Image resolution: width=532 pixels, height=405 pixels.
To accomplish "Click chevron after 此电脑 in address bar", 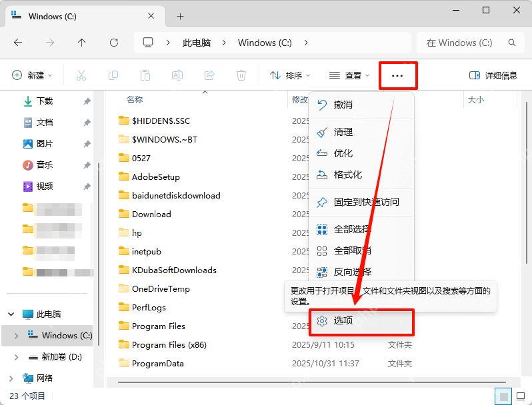I will click(x=224, y=43).
